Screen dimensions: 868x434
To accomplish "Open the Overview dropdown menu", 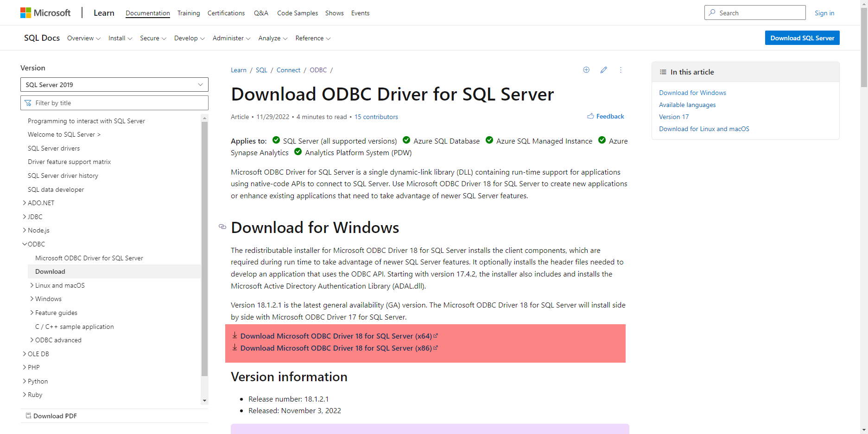I will (84, 38).
